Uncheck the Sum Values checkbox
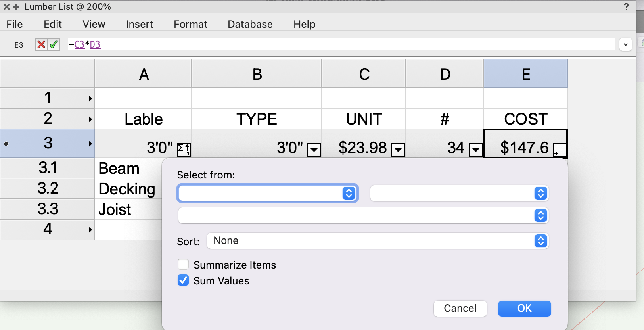644x330 pixels. click(183, 280)
